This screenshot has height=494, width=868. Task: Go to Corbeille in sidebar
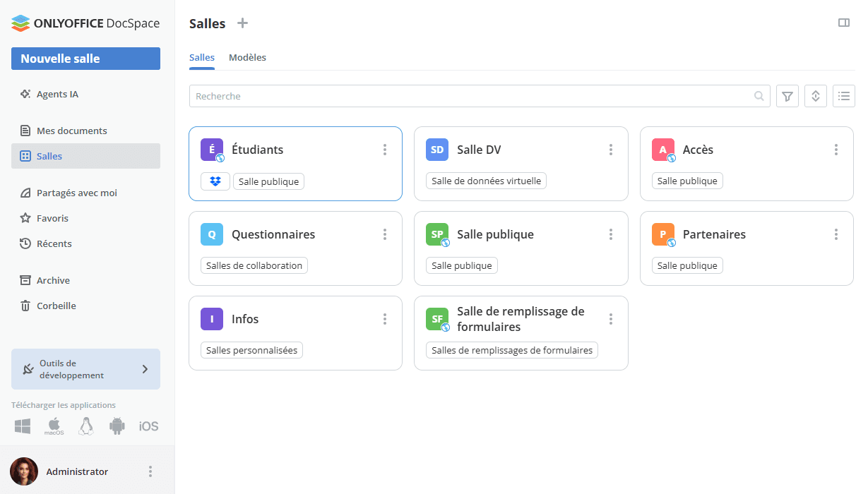click(x=56, y=306)
